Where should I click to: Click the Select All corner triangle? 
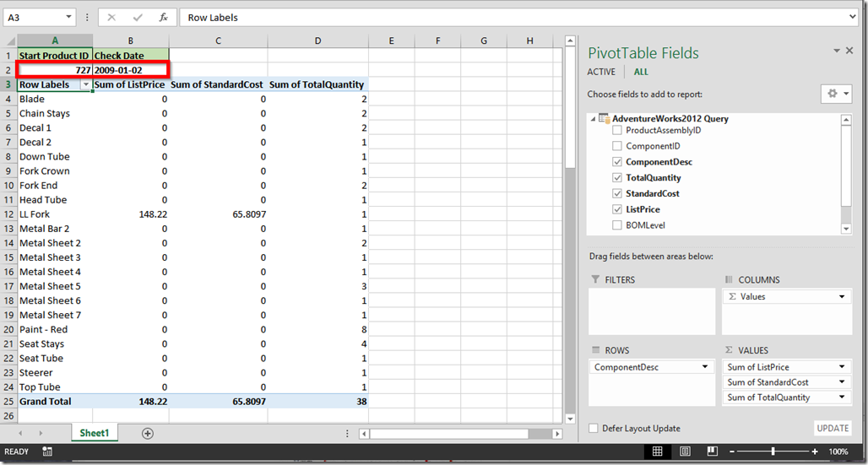pos(10,41)
